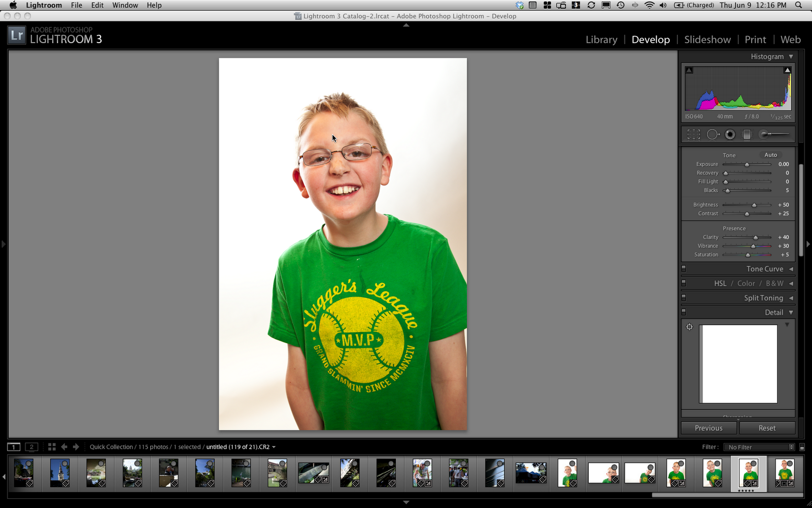Select the Graduated Filter tool
Image resolution: width=812 pixels, height=508 pixels.
pyautogui.click(x=747, y=134)
